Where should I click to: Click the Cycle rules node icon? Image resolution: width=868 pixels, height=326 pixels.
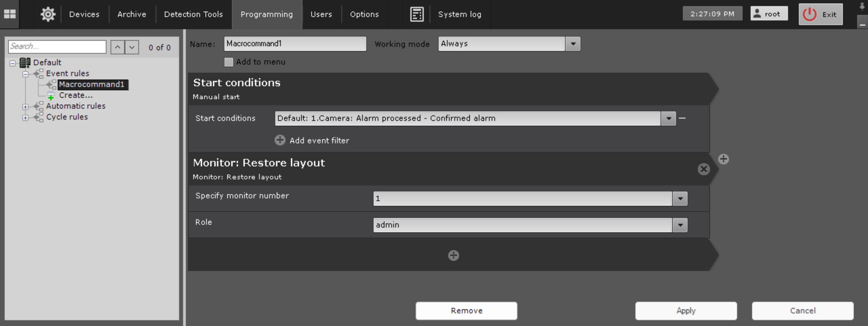click(x=38, y=117)
